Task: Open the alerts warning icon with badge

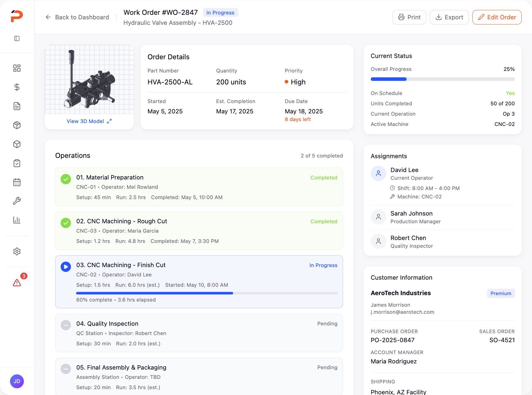Action: click(x=17, y=283)
